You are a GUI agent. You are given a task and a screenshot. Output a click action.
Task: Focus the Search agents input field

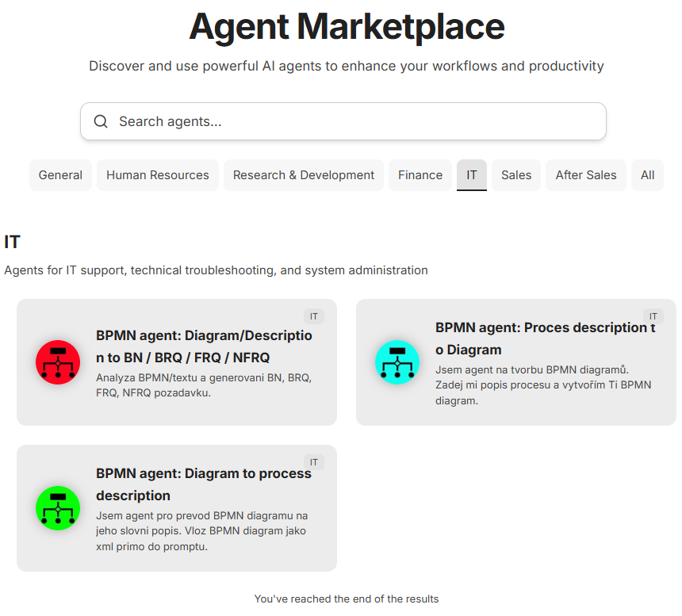pyautogui.click(x=343, y=121)
